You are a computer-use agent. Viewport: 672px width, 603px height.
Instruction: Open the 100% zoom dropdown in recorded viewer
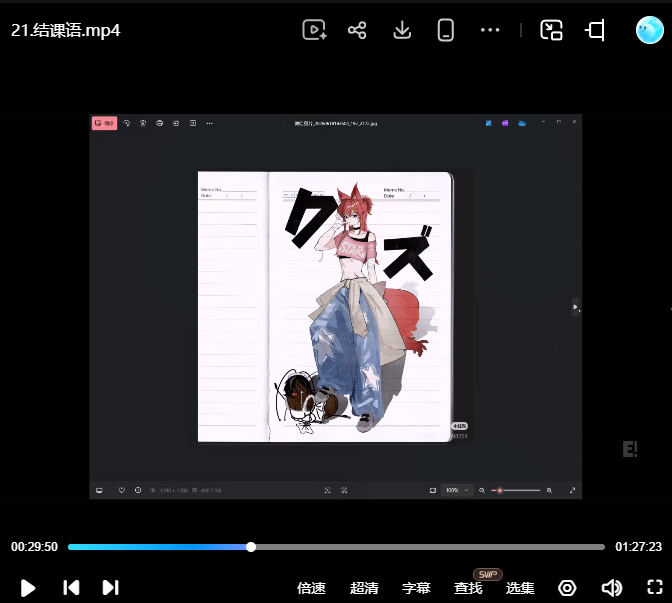coord(457,490)
